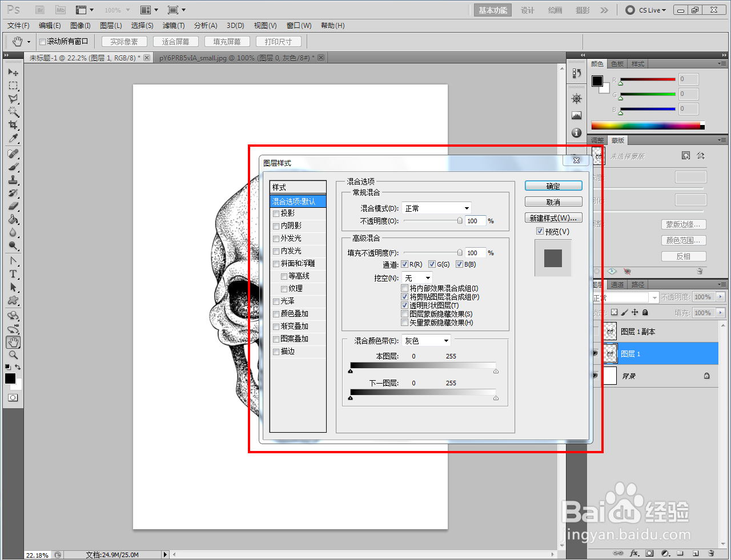Click the 新建样式(W)... button
The width and height of the screenshot is (731, 560).
click(x=553, y=218)
